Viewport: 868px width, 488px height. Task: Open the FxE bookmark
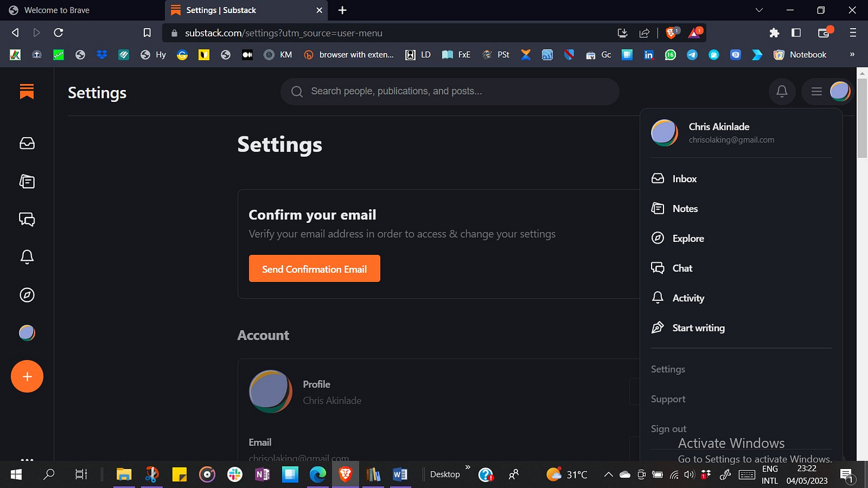pyautogui.click(x=456, y=54)
